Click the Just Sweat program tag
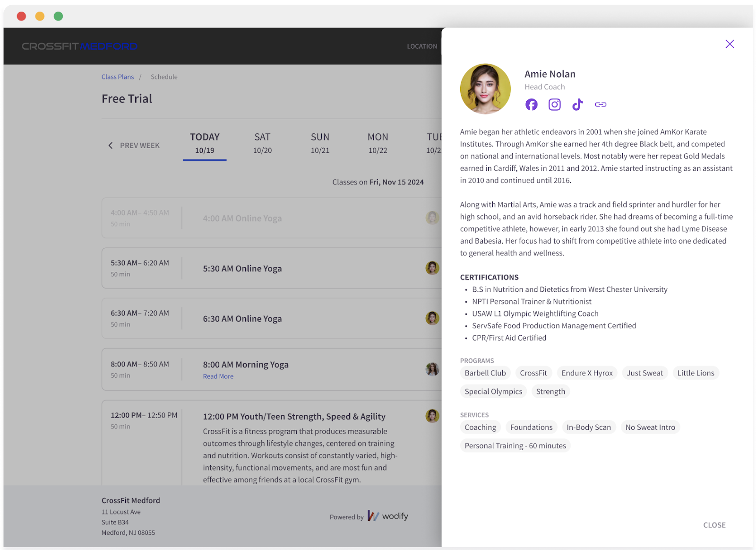 [x=644, y=373]
